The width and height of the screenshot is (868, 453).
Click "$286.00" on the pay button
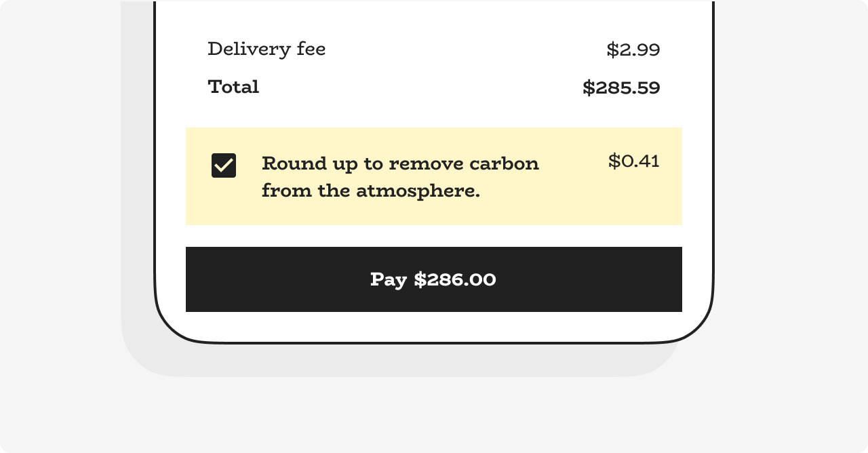pos(455,279)
